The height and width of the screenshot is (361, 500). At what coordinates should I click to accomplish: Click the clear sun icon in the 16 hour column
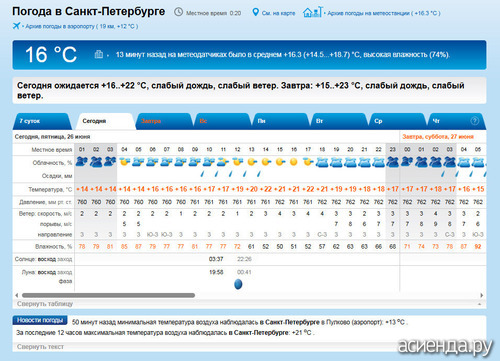tap(294, 162)
